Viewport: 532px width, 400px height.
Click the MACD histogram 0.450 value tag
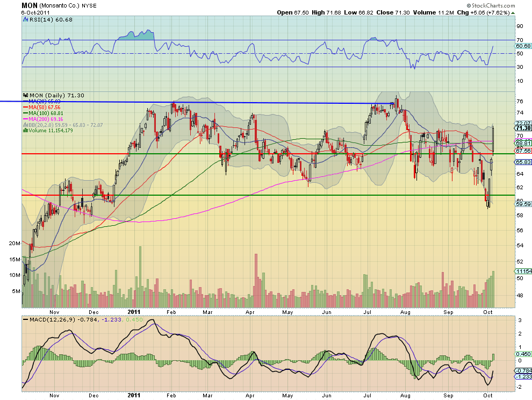(523, 354)
